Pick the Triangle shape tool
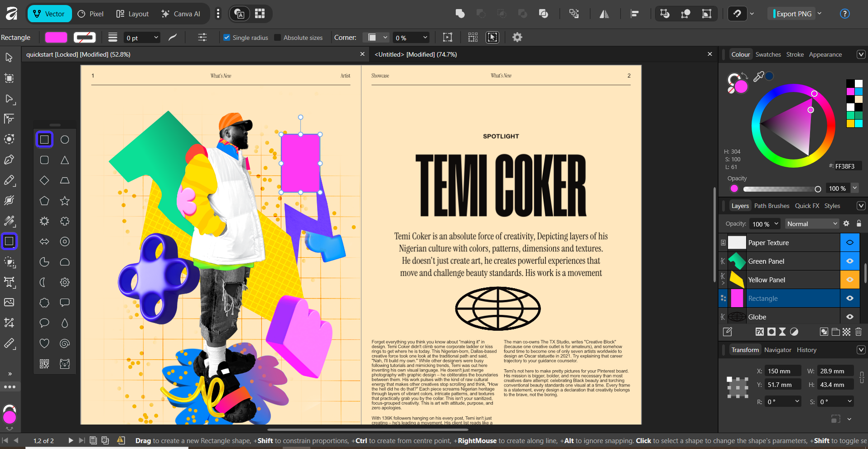 click(x=65, y=160)
